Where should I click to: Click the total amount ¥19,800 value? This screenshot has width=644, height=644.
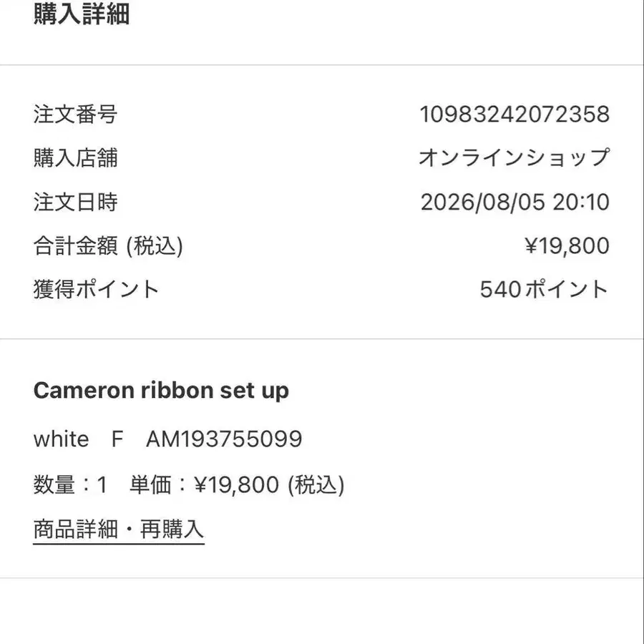567,246
